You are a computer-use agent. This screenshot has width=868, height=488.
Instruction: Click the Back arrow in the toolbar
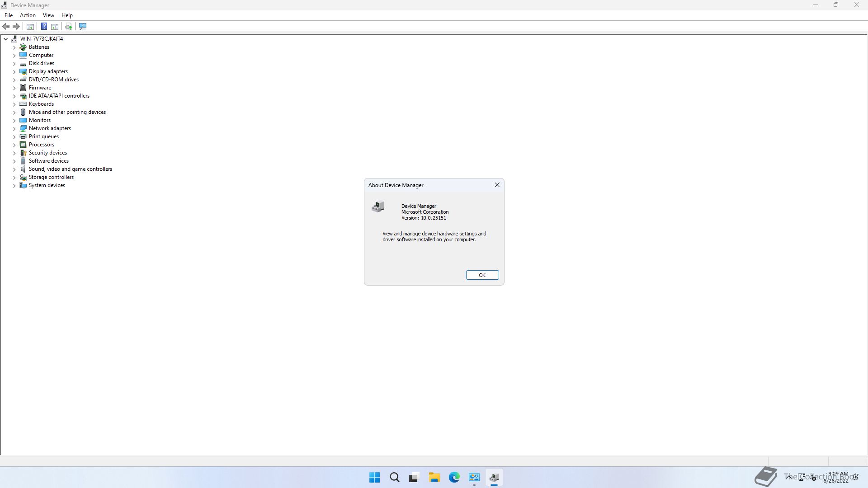coord(6,27)
